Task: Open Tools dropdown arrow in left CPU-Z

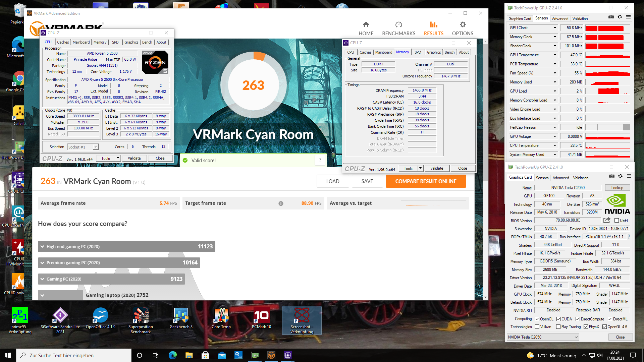Action: pos(118,158)
